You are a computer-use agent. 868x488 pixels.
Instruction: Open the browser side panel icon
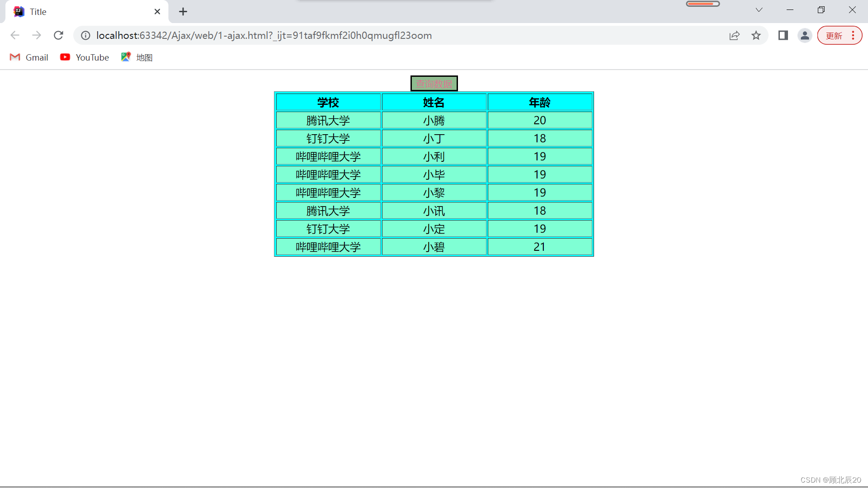pyautogui.click(x=783, y=35)
